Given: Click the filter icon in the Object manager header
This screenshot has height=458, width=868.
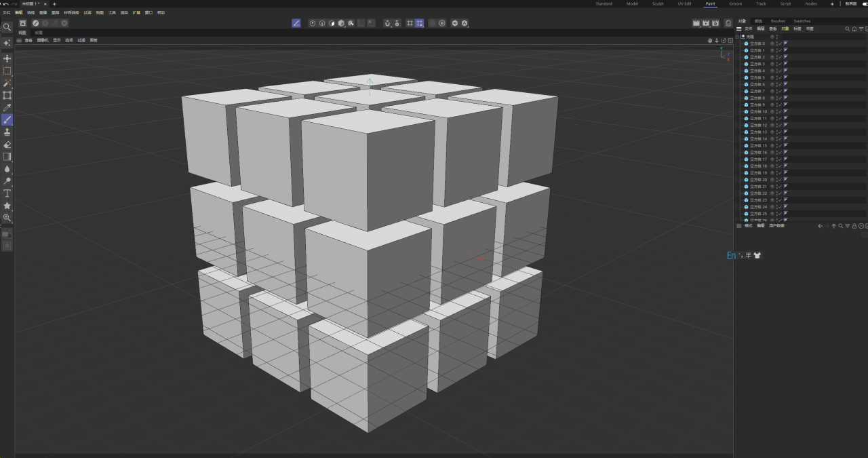Looking at the screenshot, I should coord(861,29).
